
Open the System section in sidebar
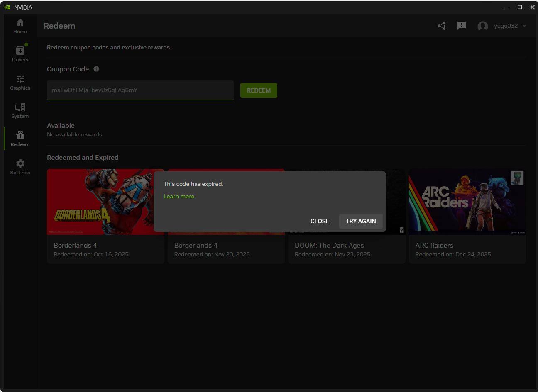coord(20,110)
